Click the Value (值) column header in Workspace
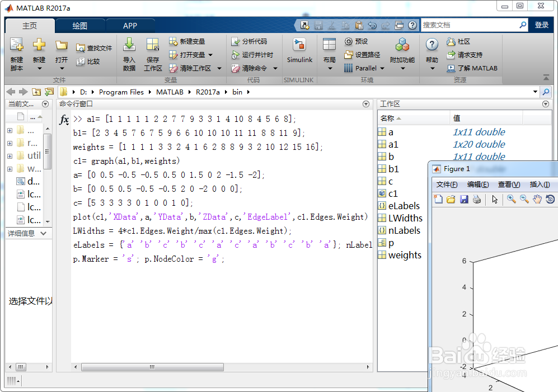 click(486, 118)
